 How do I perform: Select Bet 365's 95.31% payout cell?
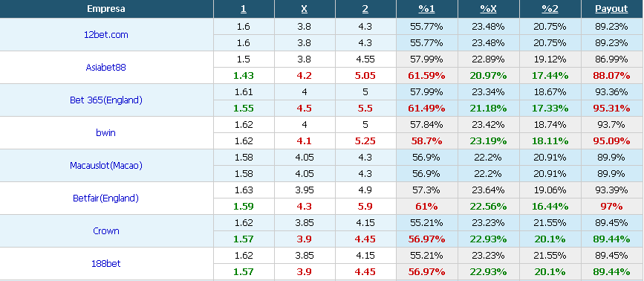612,108
